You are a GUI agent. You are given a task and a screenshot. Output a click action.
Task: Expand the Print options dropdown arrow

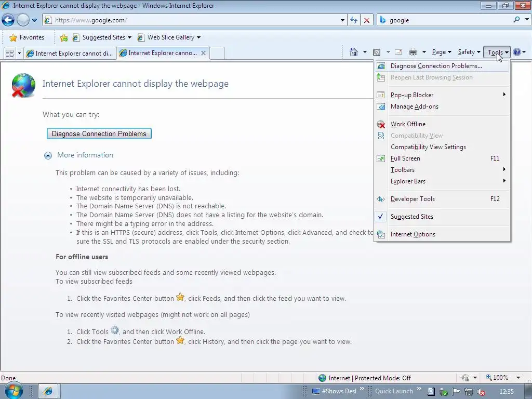click(x=424, y=52)
